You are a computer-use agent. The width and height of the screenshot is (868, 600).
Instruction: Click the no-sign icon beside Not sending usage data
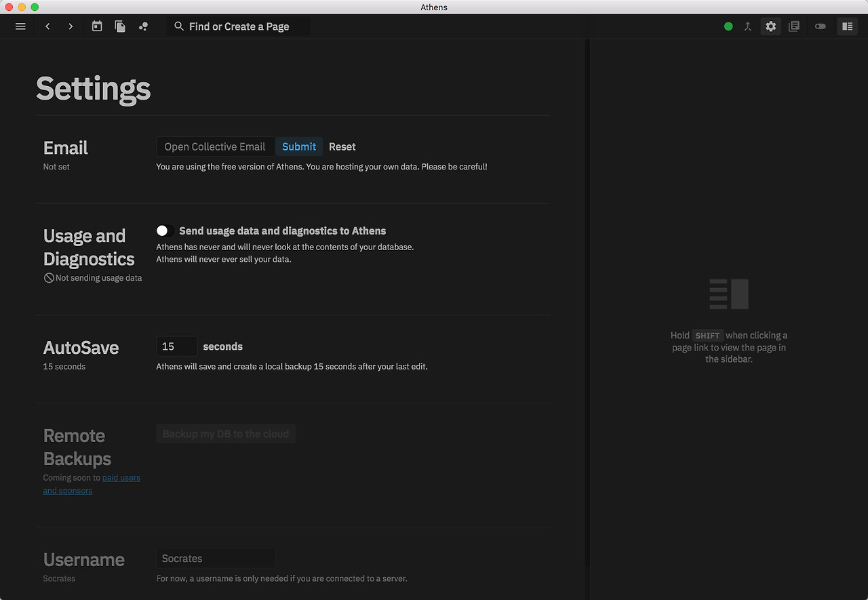pyautogui.click(x=49, y=278)
